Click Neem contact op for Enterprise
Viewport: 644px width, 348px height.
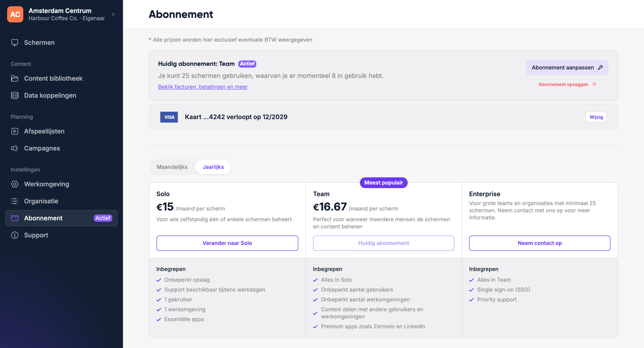[540, 243]
